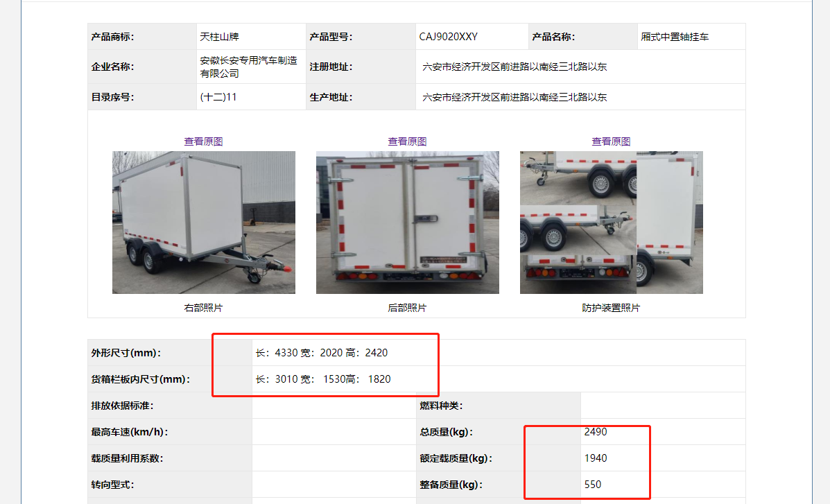Click the 外形尺寸 value 4330 2020 2420
The width and height of the screenshot is (830, 504).
click(x=322, y=353)
